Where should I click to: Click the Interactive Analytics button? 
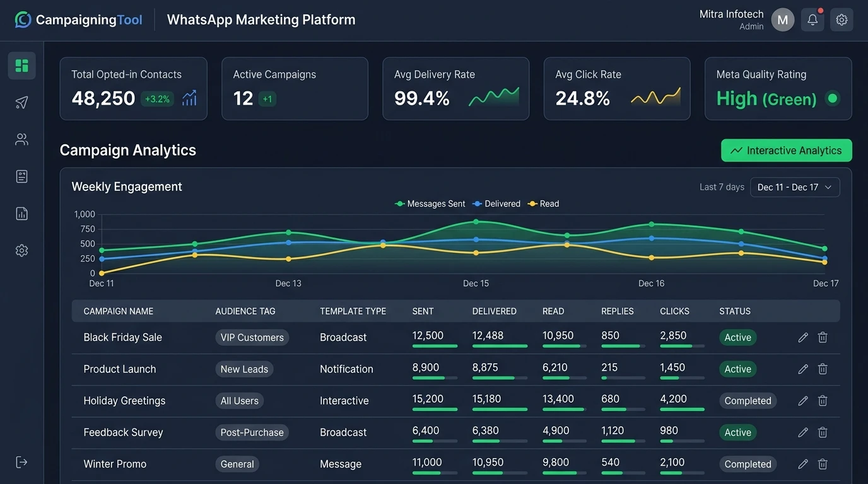[787, 151]
